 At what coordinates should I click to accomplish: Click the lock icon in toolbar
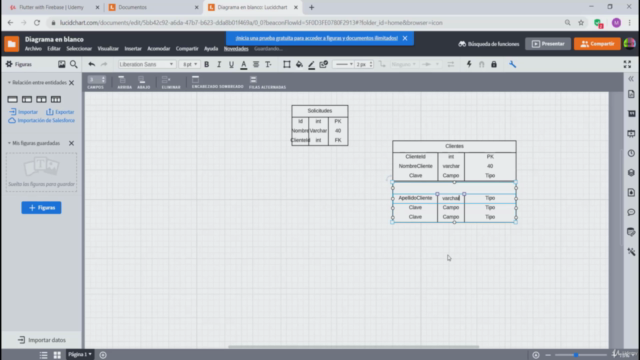[494, 64]
